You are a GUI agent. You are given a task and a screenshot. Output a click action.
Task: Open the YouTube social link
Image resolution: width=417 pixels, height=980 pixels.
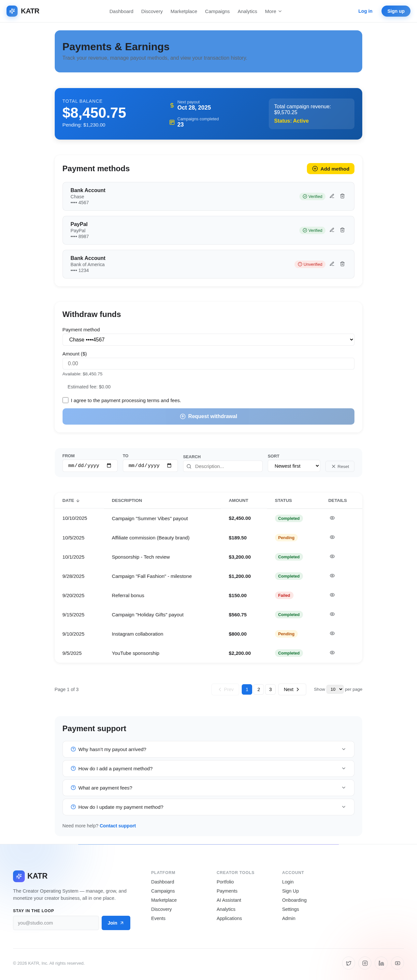click(397, 963)
